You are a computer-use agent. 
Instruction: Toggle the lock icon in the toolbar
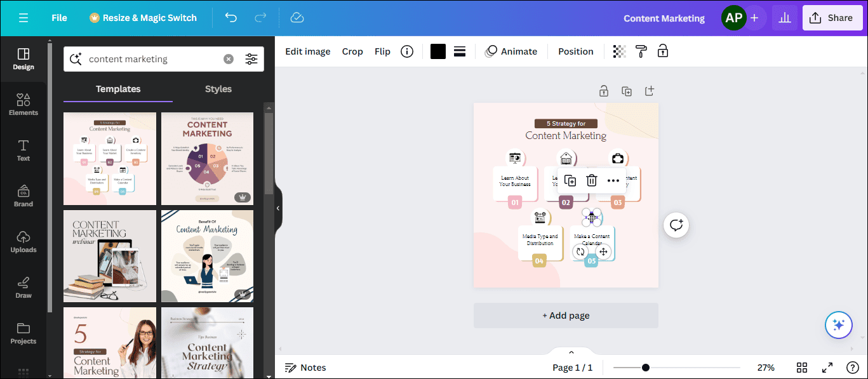[x=663, y=51]
